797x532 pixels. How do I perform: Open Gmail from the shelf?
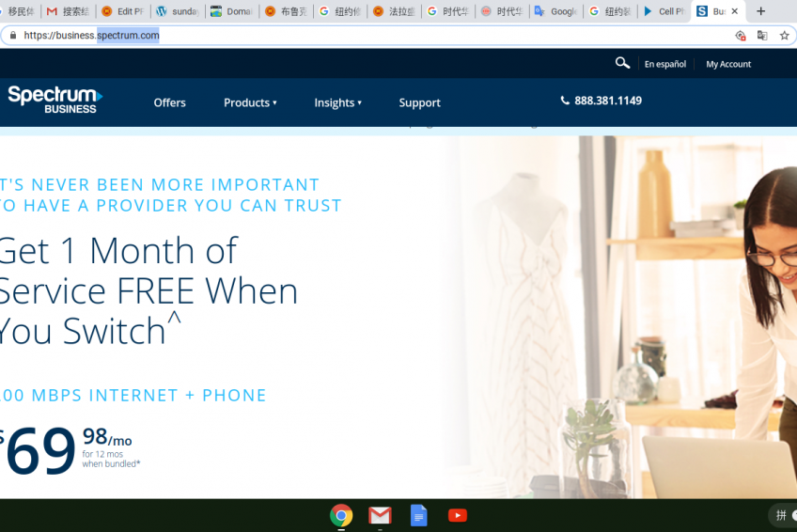pyautogui.click(x=380, y=515)
